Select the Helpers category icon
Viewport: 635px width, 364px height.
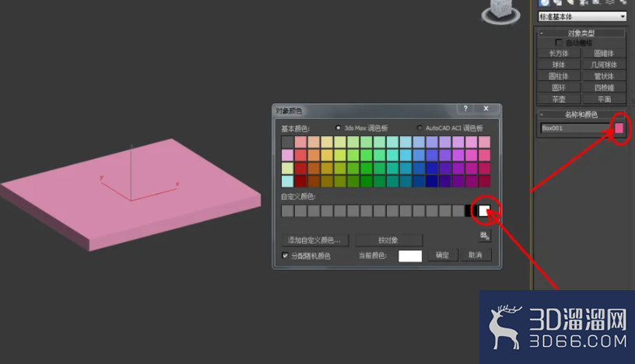tap(596, 2)
